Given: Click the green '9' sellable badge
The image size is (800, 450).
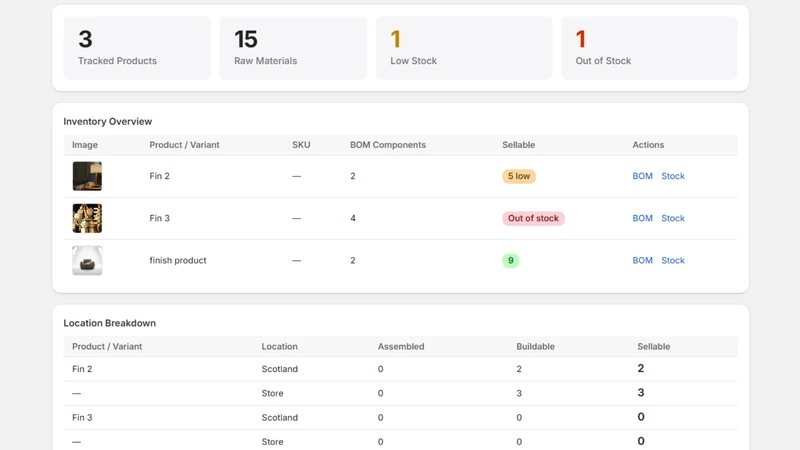Looking at the screenshot, I should 510,260.
